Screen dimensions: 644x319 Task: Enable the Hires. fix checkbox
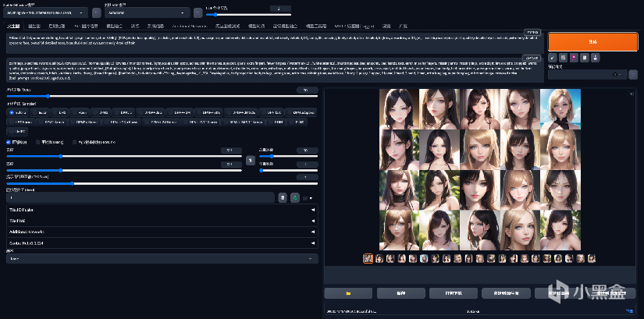click(x=75, y=142)
